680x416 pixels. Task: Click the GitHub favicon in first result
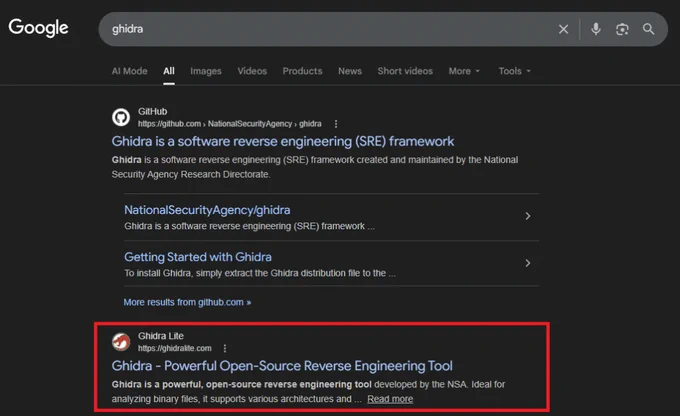[x=121, y=117]
